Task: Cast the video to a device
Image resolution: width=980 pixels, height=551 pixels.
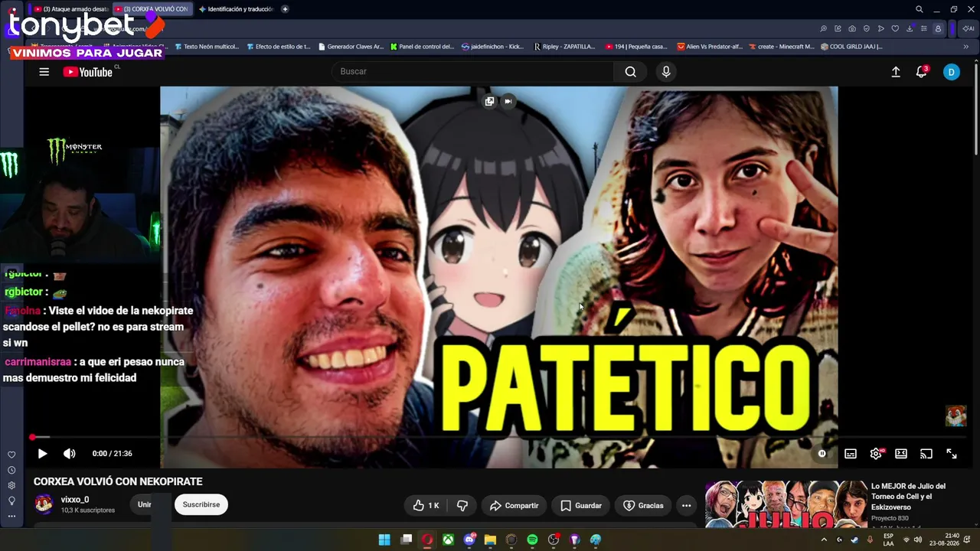Action: (926, 454)
